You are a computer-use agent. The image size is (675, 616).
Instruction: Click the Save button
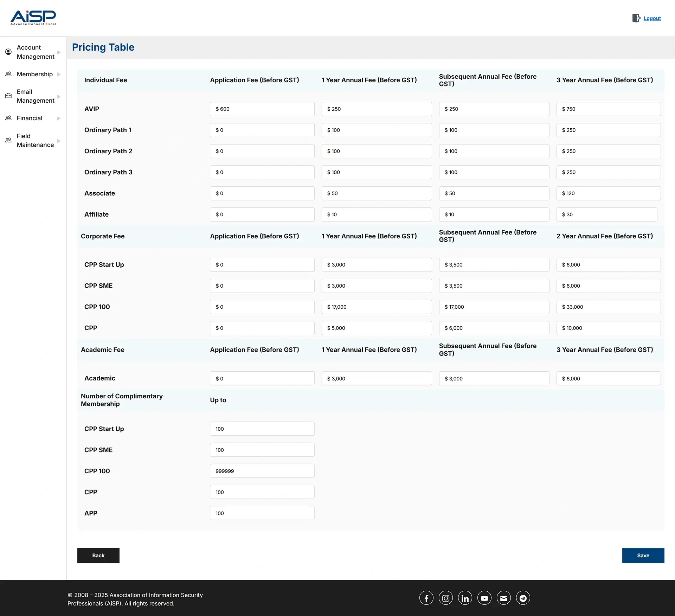tap(643, 555)
